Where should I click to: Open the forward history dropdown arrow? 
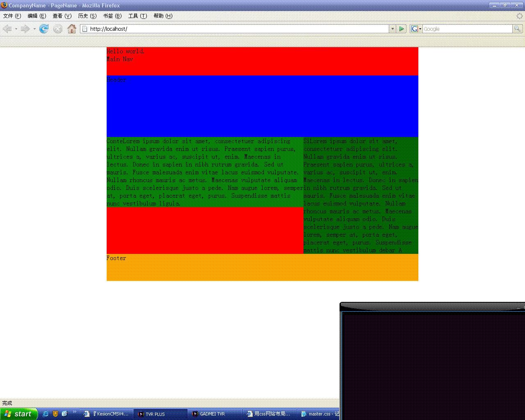tap(34, 29)
